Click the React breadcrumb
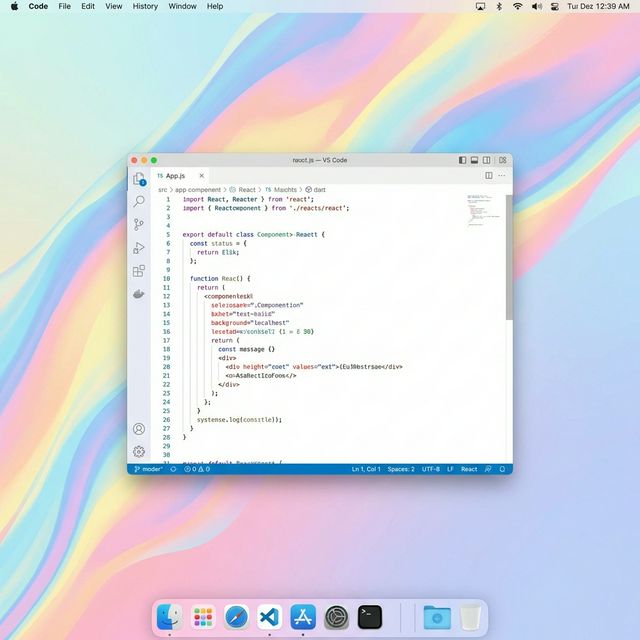This screenshot has height=640, width=640. click(242, 190)
